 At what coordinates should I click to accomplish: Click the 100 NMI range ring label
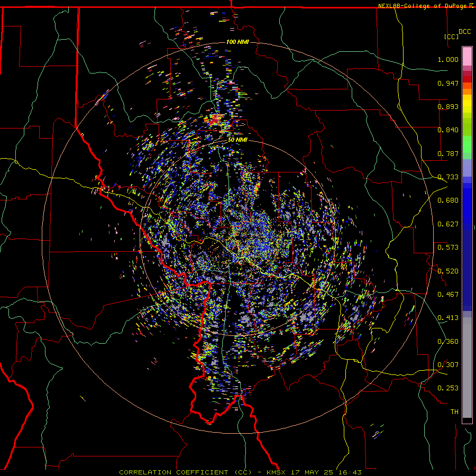tap(237, 42)
